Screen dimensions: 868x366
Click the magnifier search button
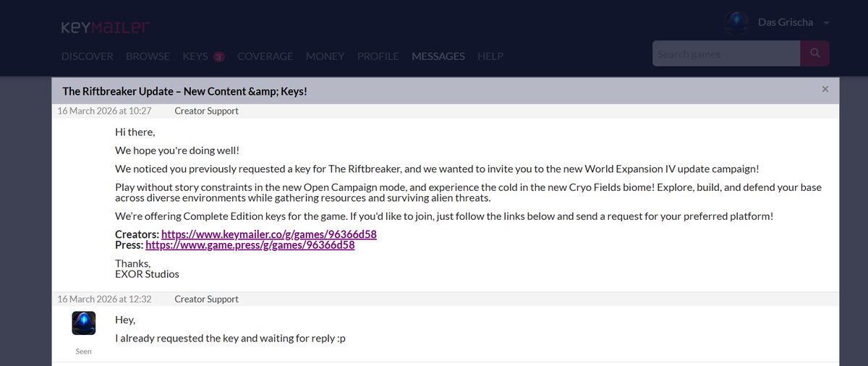(x=814, y=54)
